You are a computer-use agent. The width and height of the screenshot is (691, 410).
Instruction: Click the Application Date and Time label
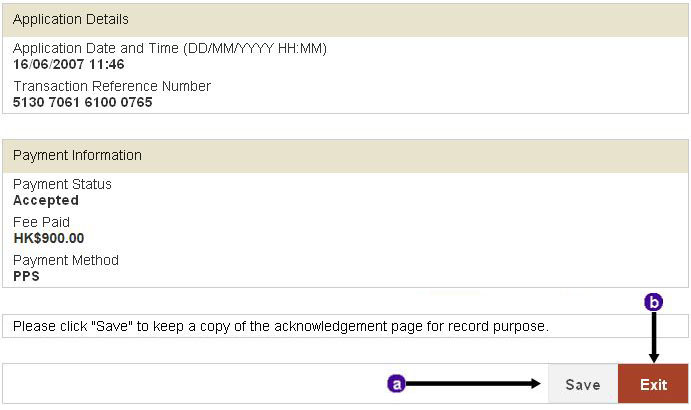(170, 48)
